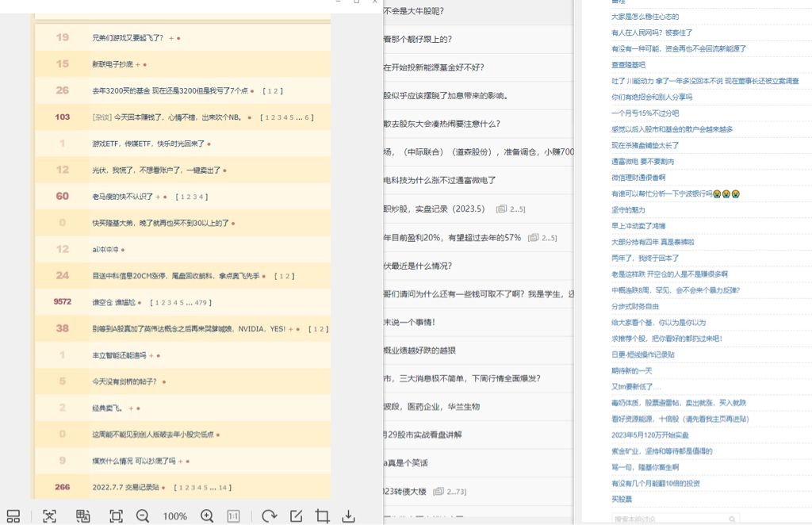Click text ai冲冲冲 in image
The width and height of the screenshot is (812, 525).
point(105,250)
